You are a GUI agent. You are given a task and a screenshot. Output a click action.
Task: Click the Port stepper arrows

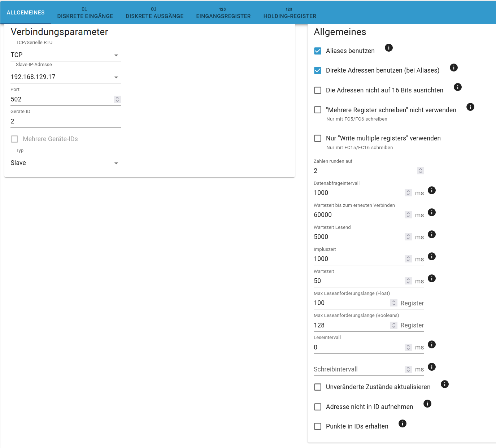(117, 99)
